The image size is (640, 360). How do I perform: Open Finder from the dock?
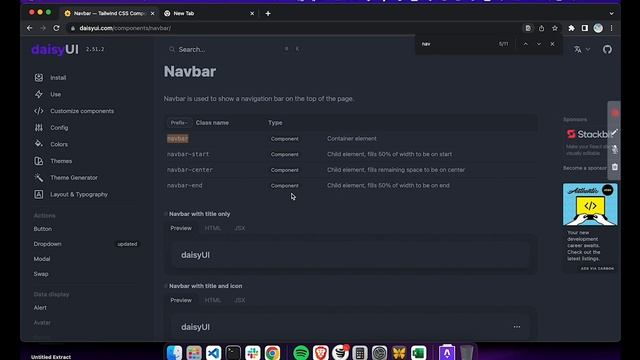[174, 352]
